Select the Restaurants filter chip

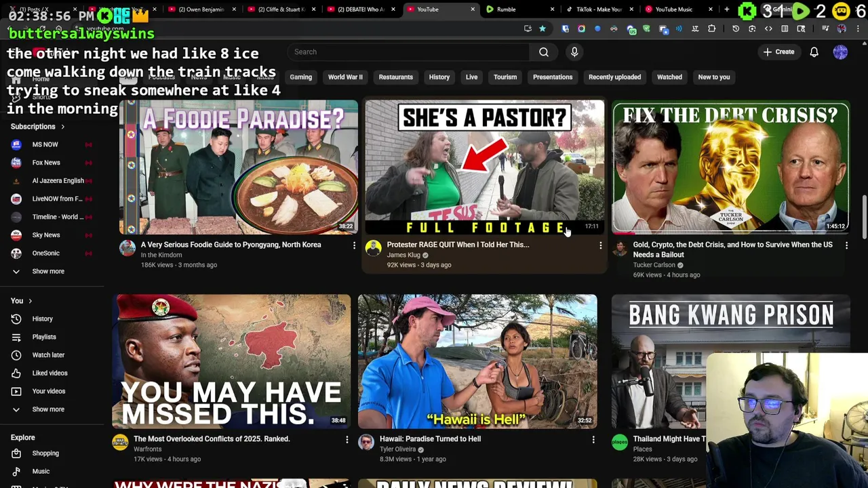395,77
